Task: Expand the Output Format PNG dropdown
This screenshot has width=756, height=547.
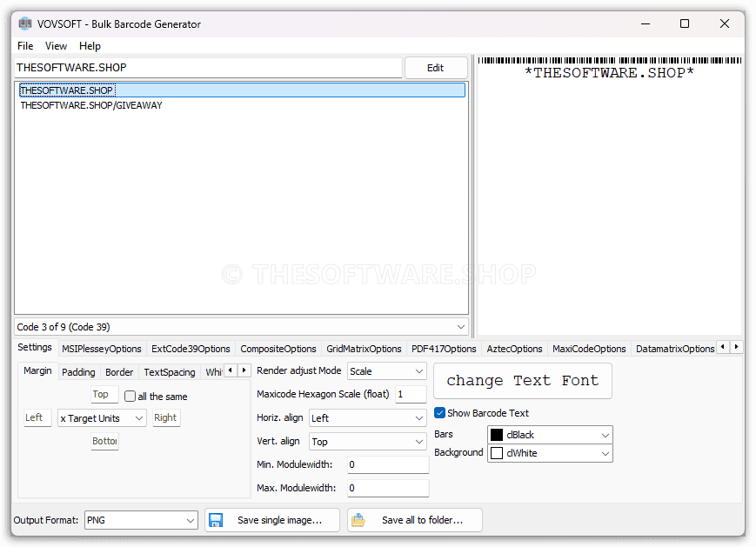Action: 141,520
